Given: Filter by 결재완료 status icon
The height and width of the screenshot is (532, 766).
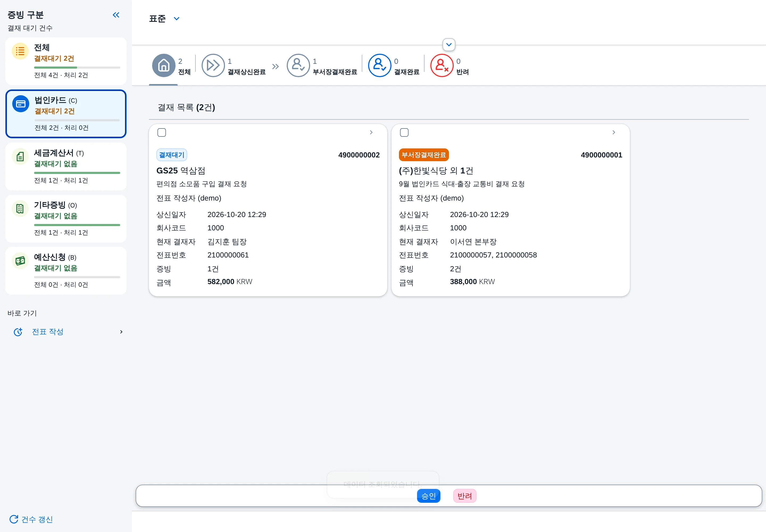Looking at the screenshot, I should tap(379, 65).
